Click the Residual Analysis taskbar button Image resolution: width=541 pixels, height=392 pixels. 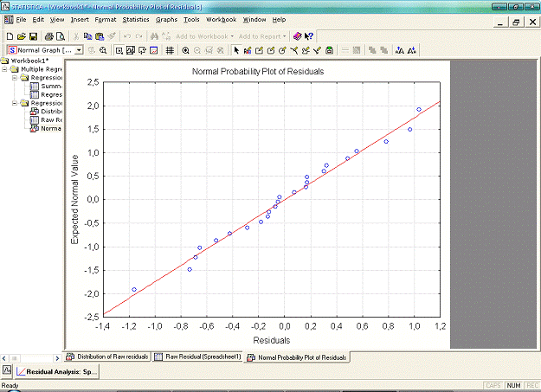[59, 371]
